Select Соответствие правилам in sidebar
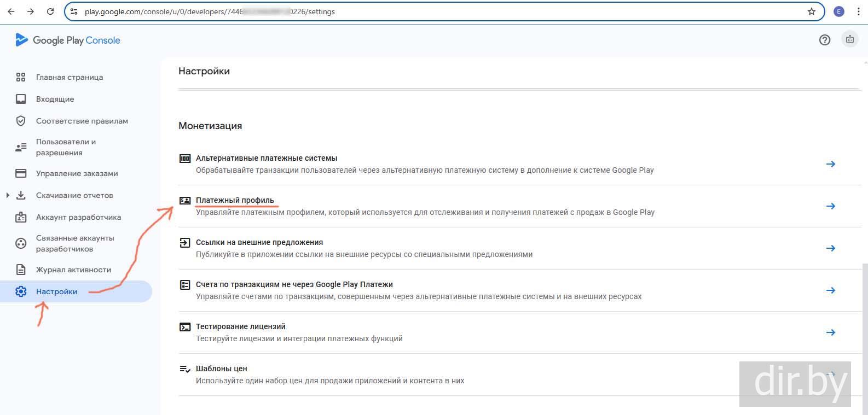Viewport: 868px width, 415px height. tap(82, 121)
